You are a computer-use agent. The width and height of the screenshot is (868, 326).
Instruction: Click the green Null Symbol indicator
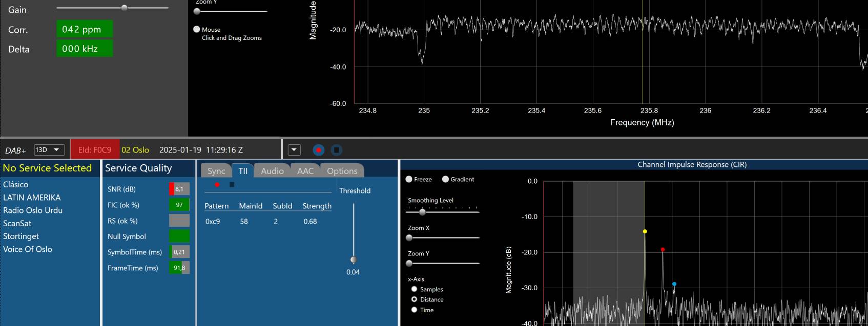179,236
